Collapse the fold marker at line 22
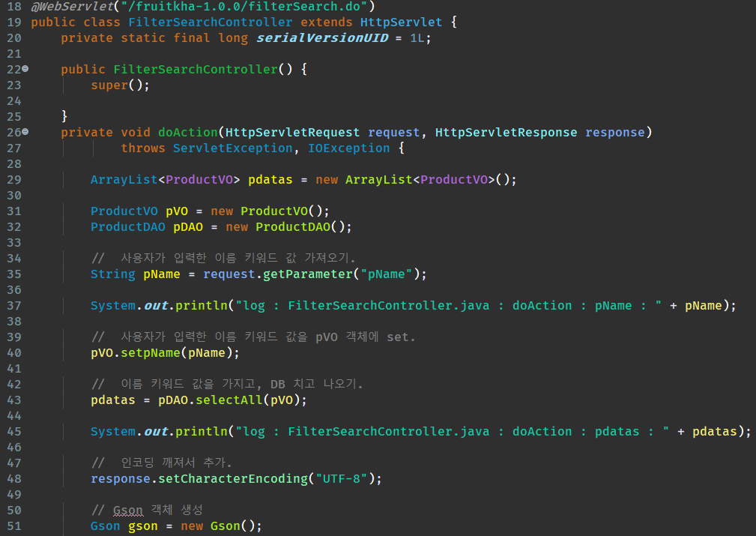Screen dimensions: 756x536 25,69
